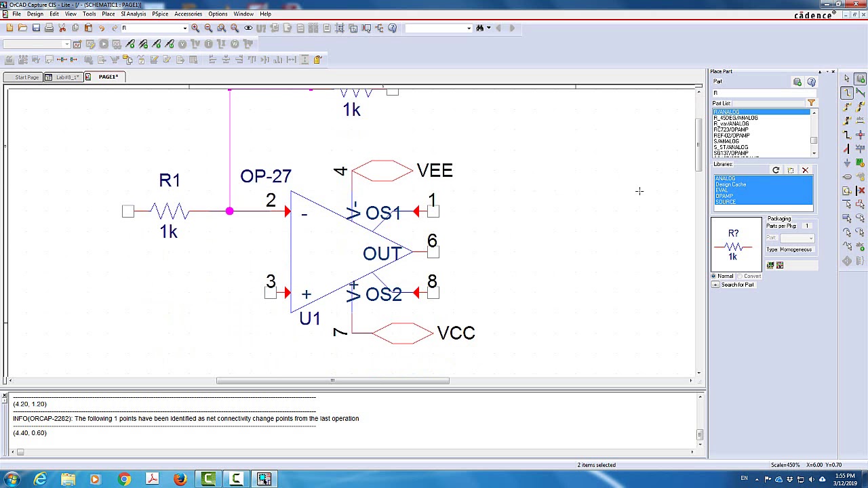Click the schematic horizontal scrollbar thumb
The height and width of the screenshot is (488, 868).
click(332, 381)
